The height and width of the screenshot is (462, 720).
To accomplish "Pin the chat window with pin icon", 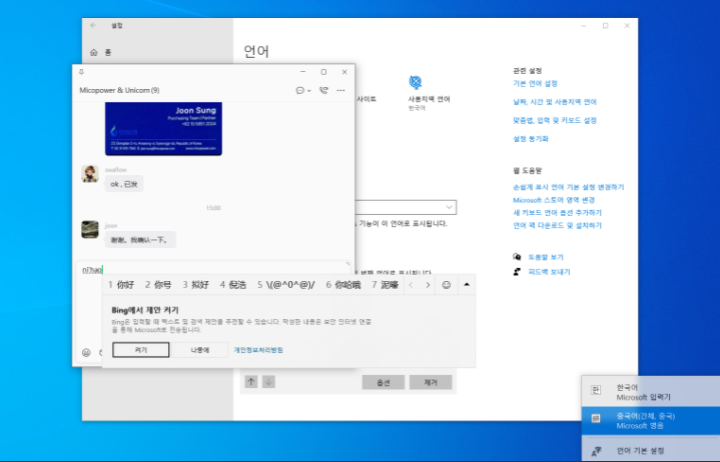I will tap(81, 72).
